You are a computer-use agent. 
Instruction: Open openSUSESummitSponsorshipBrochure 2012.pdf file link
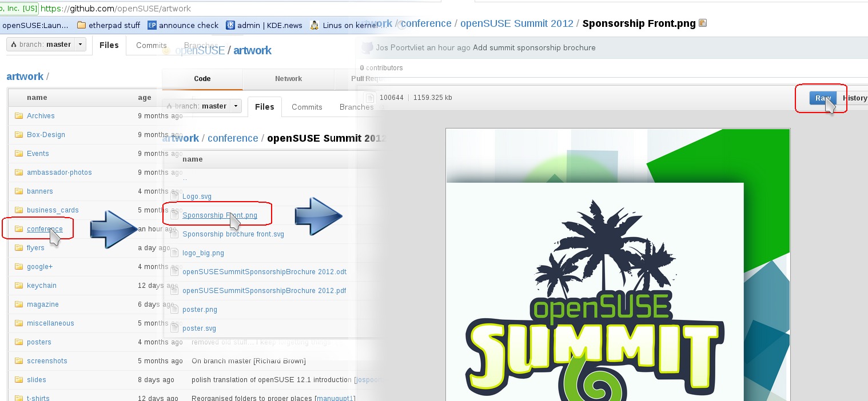point(264,291)
